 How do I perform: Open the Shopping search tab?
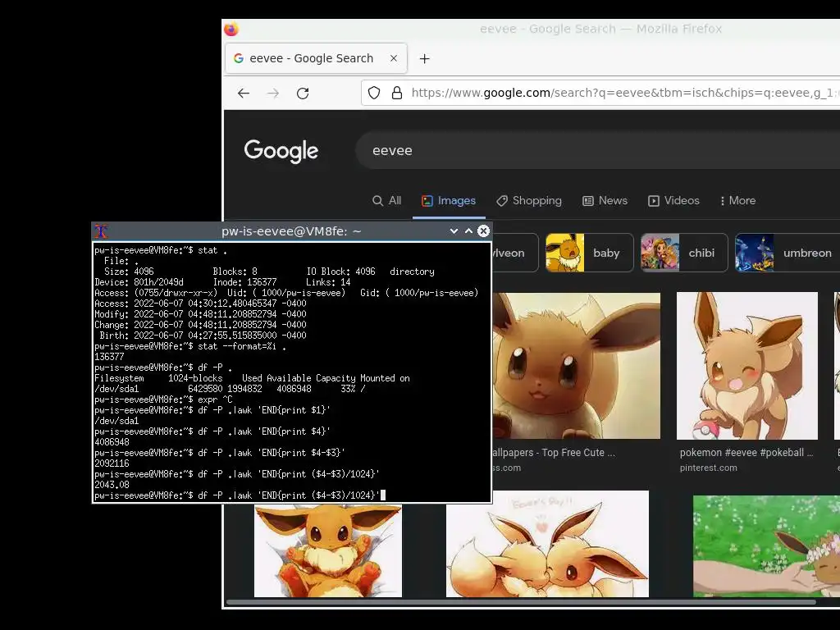(529, 200)
